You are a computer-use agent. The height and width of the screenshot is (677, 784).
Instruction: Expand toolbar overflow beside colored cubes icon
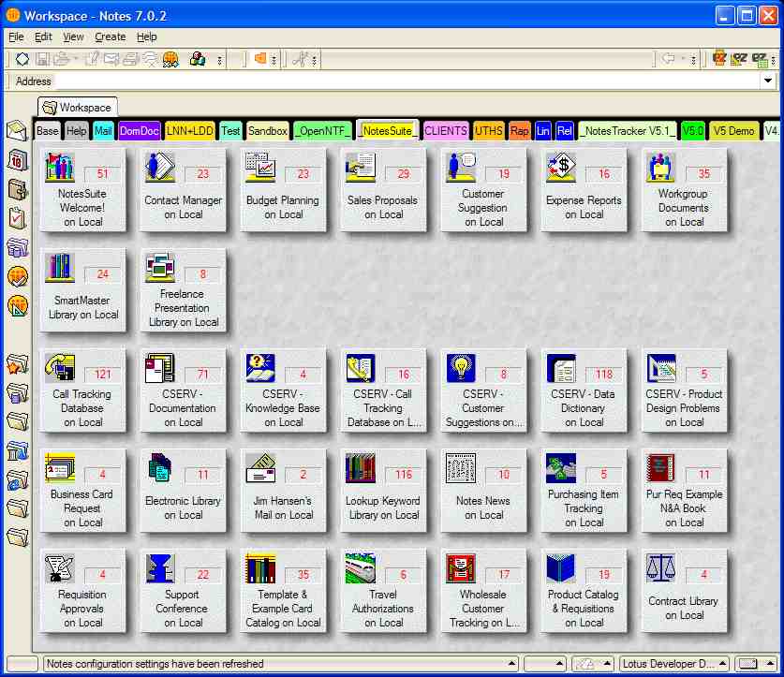coord(219,60)
